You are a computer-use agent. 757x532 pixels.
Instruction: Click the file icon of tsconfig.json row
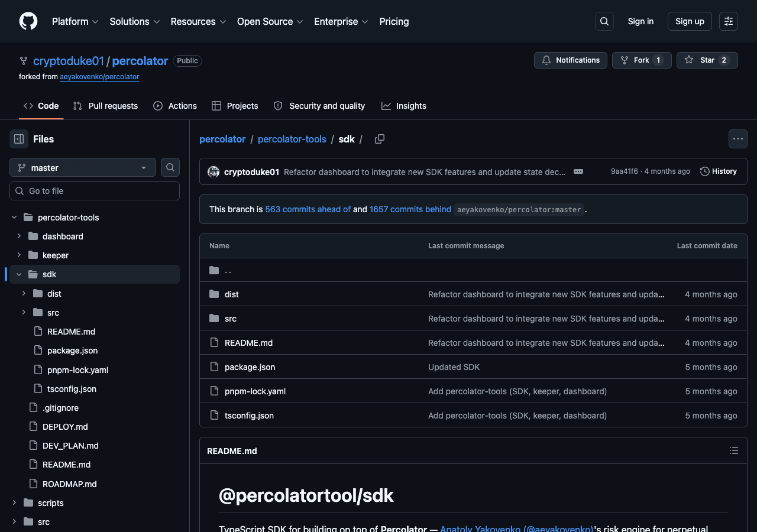(x=214, y=416)
